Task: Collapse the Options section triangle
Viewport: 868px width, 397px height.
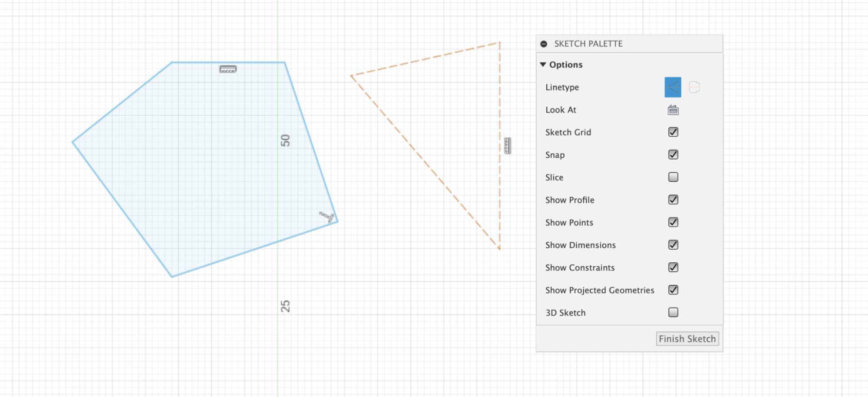Action: pyautogui.click(x=543, y=64)
